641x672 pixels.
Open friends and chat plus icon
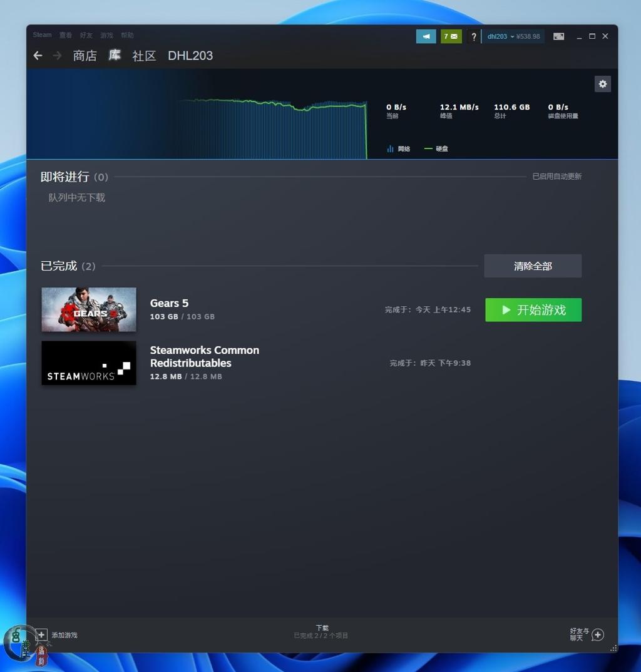(598, 634)
